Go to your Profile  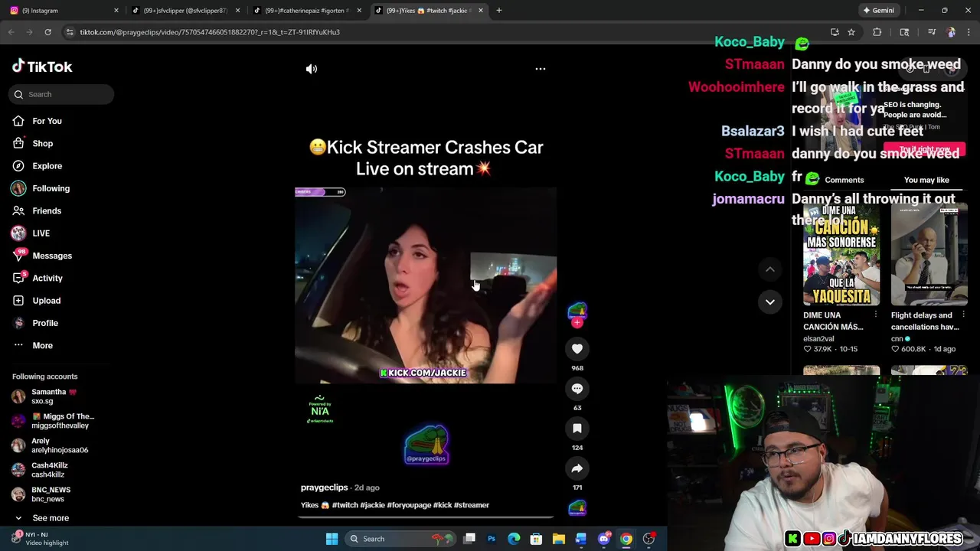[45, 323]
